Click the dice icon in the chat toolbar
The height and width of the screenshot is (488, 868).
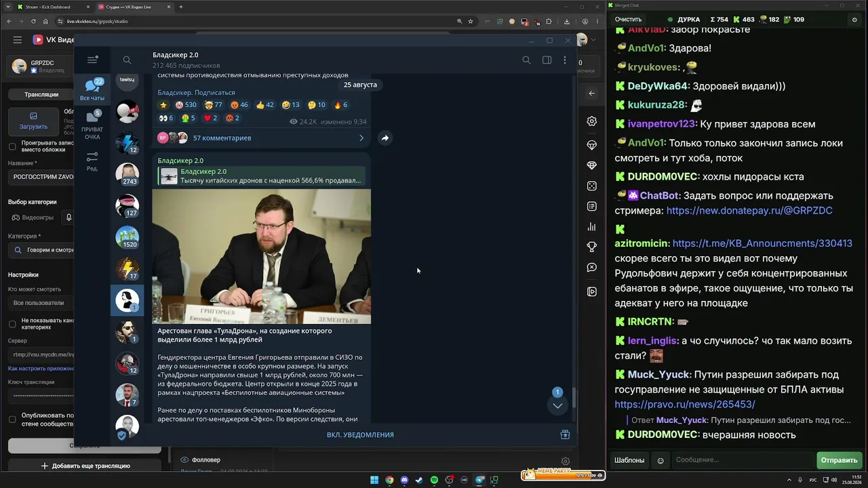[591, 186]
